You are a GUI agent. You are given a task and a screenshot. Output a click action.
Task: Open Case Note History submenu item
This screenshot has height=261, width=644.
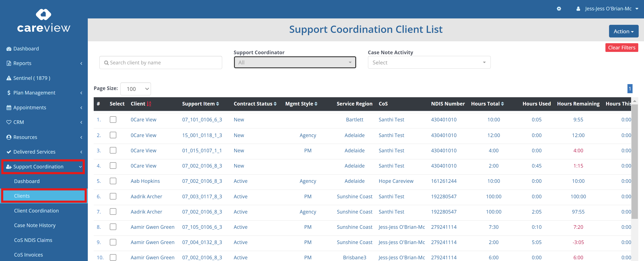(35, 225)
